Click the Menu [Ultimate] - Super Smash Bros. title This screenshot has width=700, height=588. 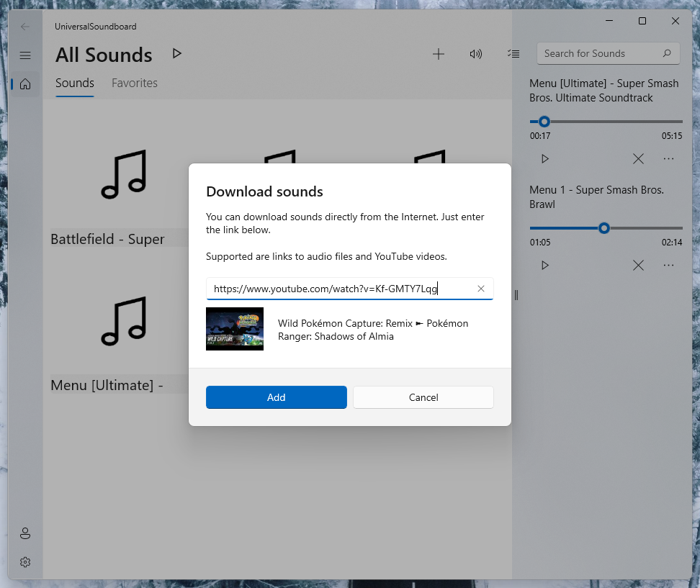tap(604, 90)
